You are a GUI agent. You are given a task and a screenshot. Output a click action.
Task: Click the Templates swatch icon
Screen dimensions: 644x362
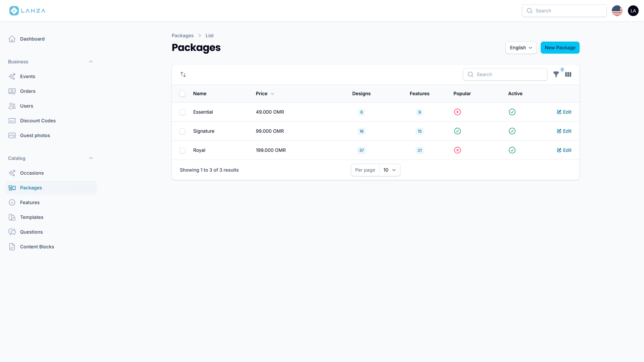(12, 217)
